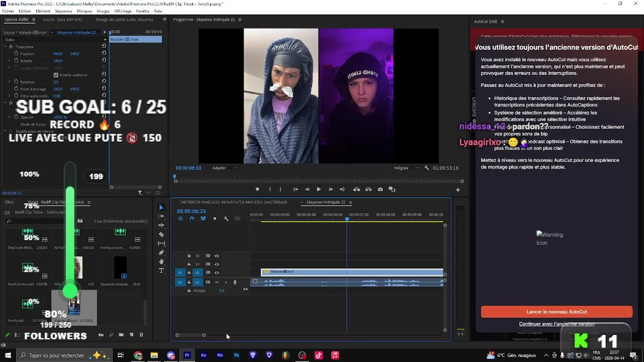Mark Out point in Program monitor
This screenshot has height=362, width=644.
tap(280, 190)
